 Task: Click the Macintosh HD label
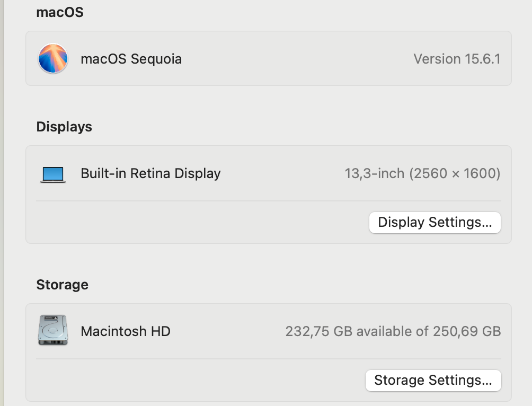[126, 331]
